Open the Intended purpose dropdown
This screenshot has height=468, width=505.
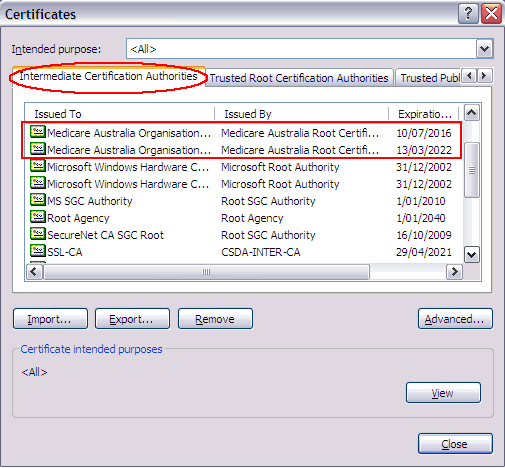click(x=484, y=49)
